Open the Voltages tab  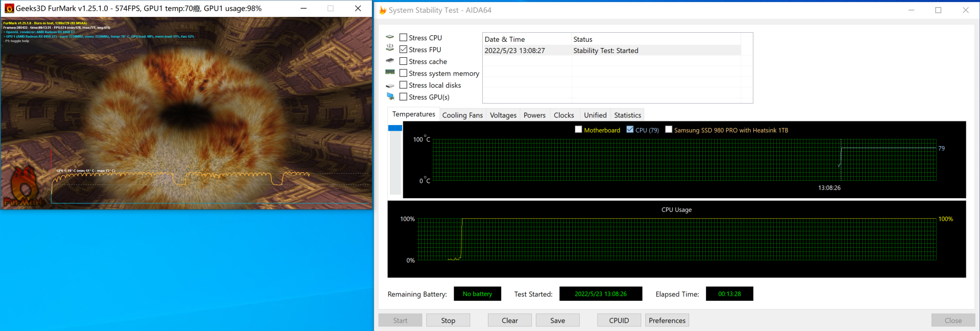coord(503,115)
